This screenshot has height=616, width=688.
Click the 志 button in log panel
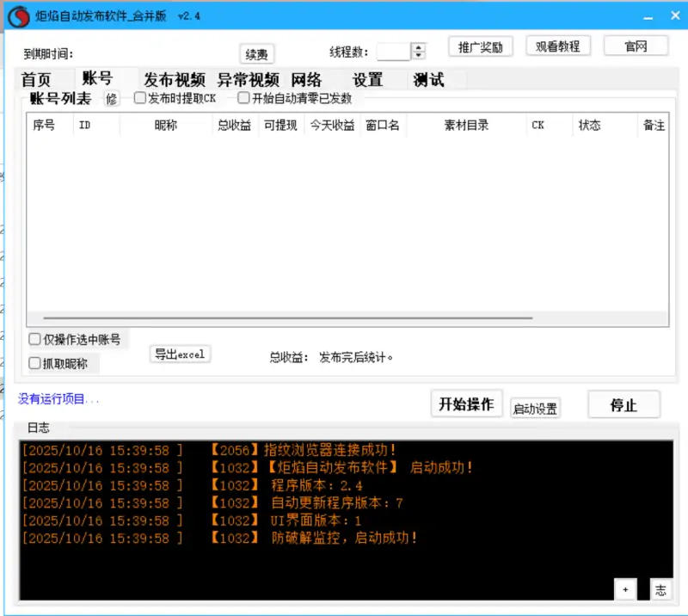660,589
